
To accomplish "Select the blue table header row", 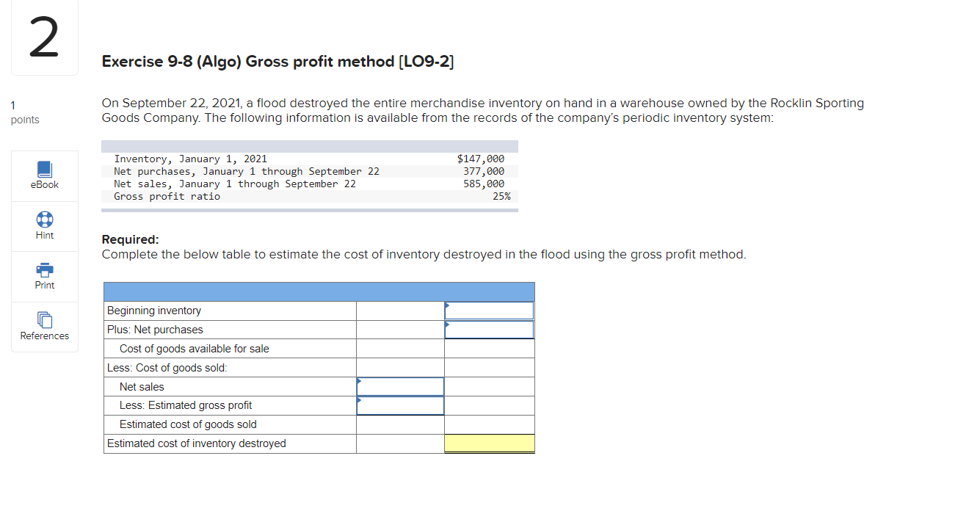I will [x=319, y=290].
